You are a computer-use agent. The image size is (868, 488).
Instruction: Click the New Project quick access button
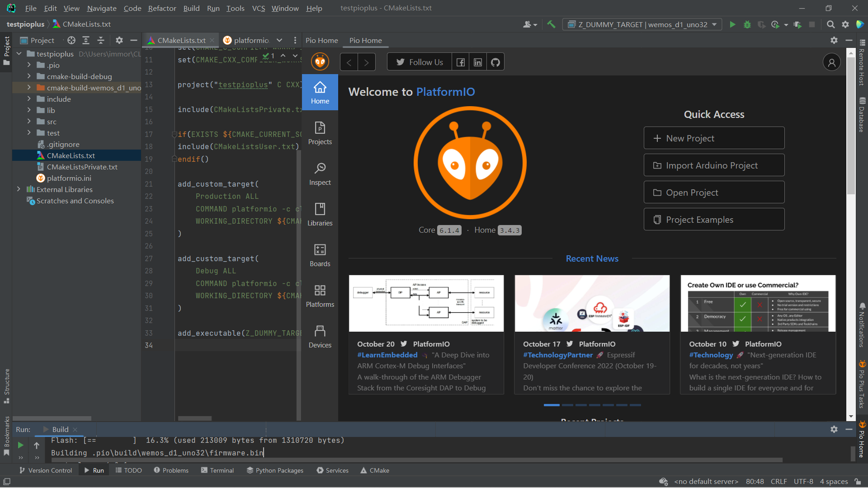click(714, 138)
